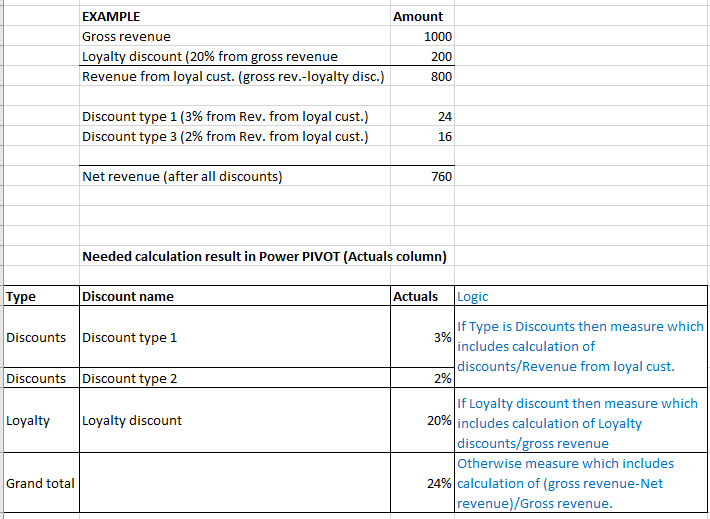
Task: Click the 800 amount cell
Action: [422, 76]
